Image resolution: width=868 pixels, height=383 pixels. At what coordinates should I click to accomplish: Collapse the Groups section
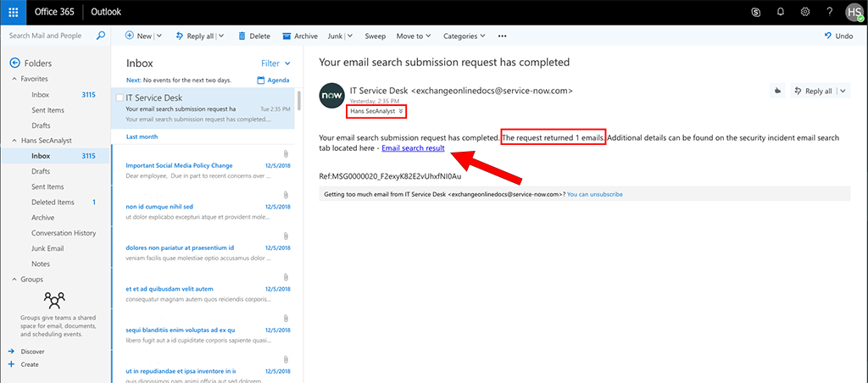[x=14, y=280]
